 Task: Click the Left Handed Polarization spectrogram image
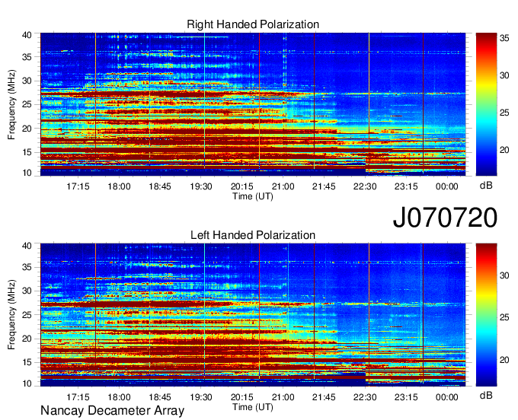(x=253, y=315)
